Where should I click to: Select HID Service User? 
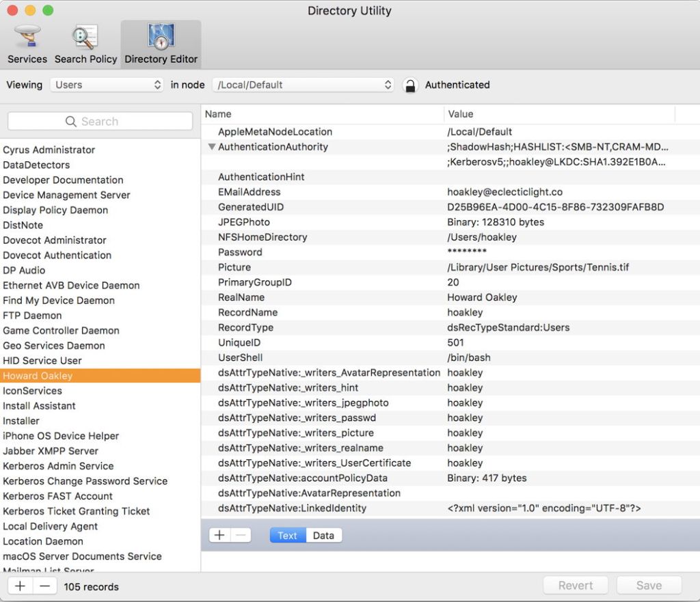tap(100, 361)
